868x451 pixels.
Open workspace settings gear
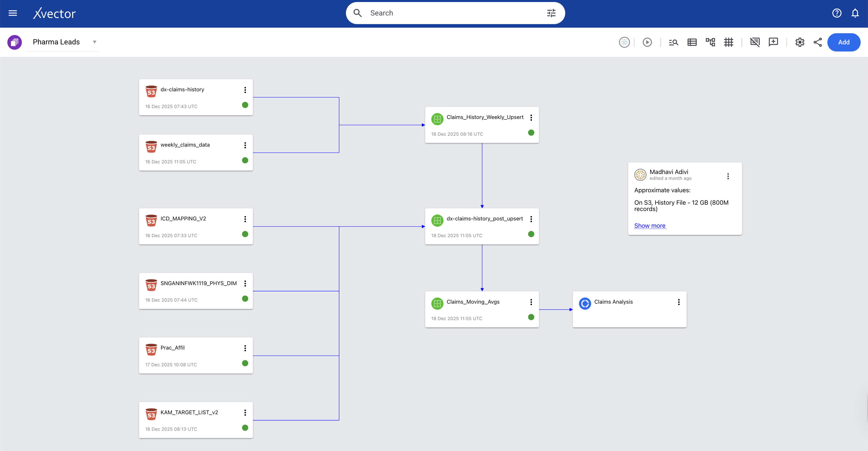click(799, 42)
